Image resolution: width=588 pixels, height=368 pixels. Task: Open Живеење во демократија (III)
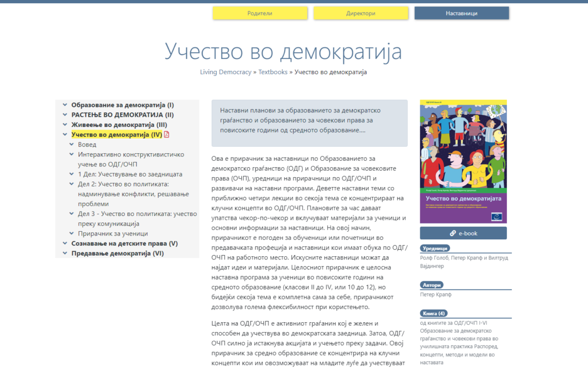click(x=118, y=124)
